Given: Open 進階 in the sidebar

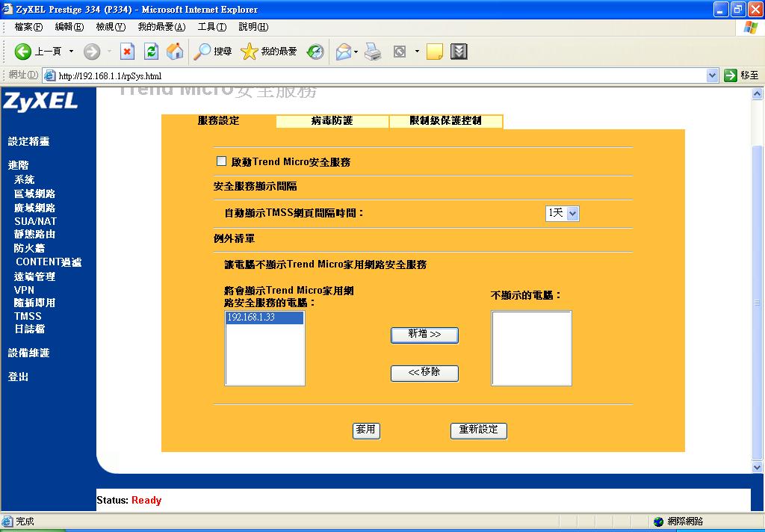Looking at the screenshot, I should [x=18, y=165].
